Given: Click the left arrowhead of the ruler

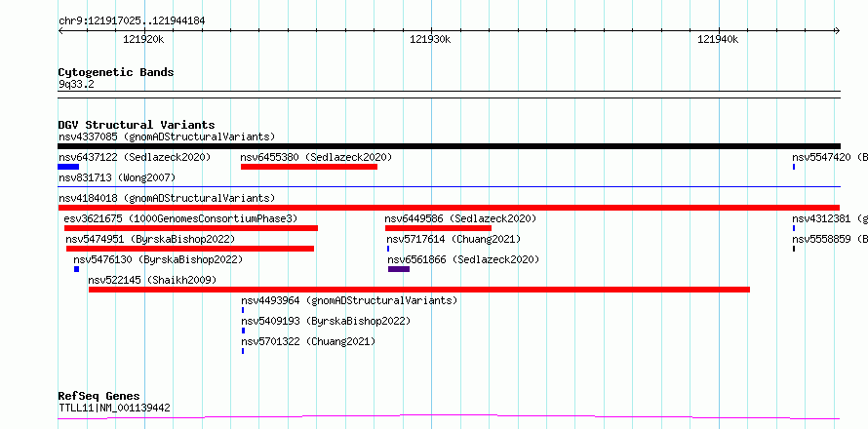Looking at the screenshot, I should (60, 30).
